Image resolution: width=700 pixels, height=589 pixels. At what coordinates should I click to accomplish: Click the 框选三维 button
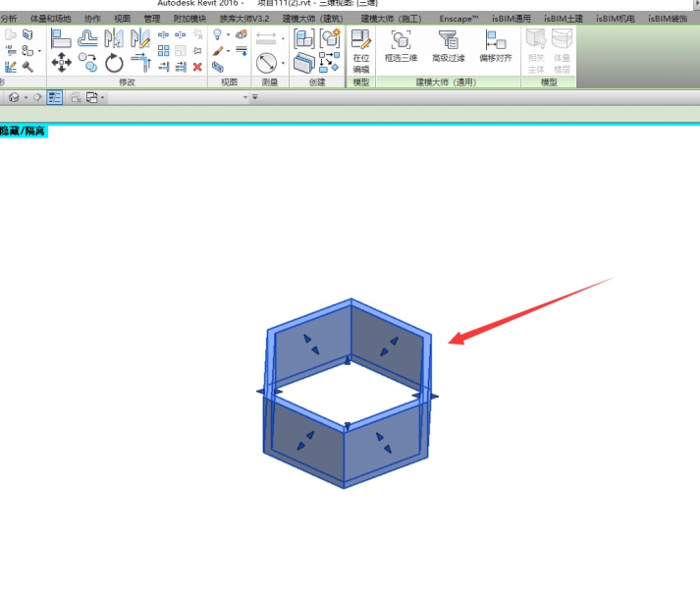pos(401,46)
